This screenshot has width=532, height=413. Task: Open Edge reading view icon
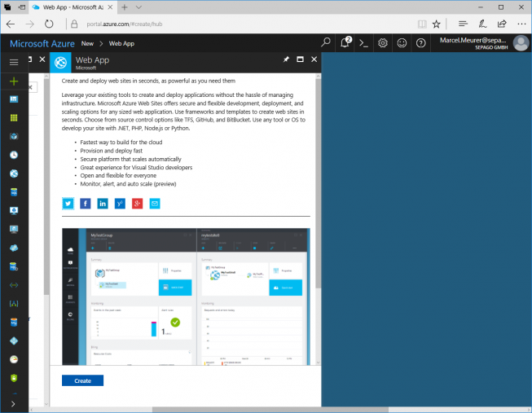coord(422,24)
